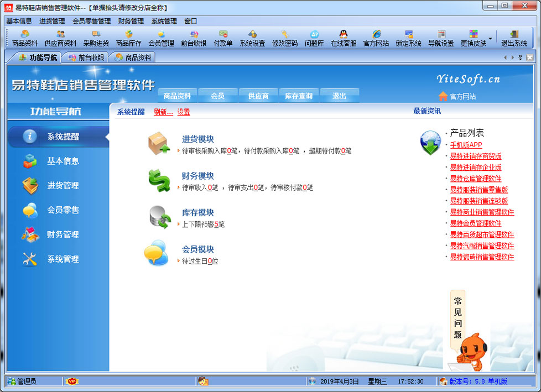541x392 pixels.
Task: Select 会员零售 in navigation sidebar
Action: pyautogui.click(x=63, y=210)
